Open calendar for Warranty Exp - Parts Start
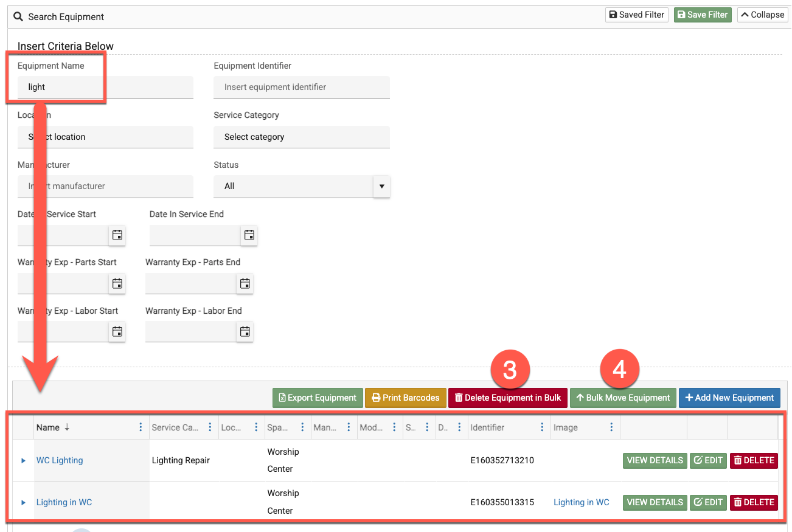 (x=117, y=283)
